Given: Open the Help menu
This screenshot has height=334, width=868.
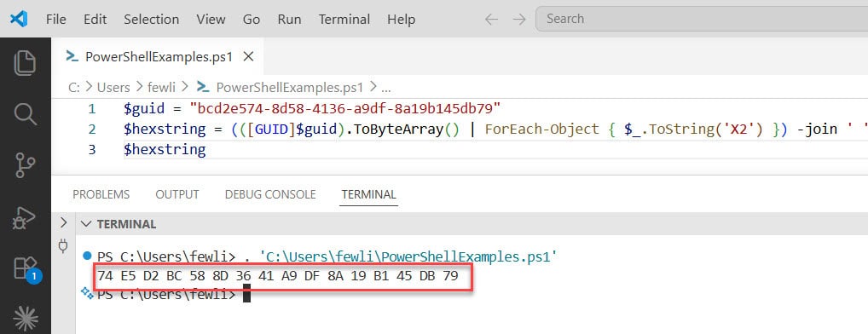Looking at the screenshot, I should [402, 20].
